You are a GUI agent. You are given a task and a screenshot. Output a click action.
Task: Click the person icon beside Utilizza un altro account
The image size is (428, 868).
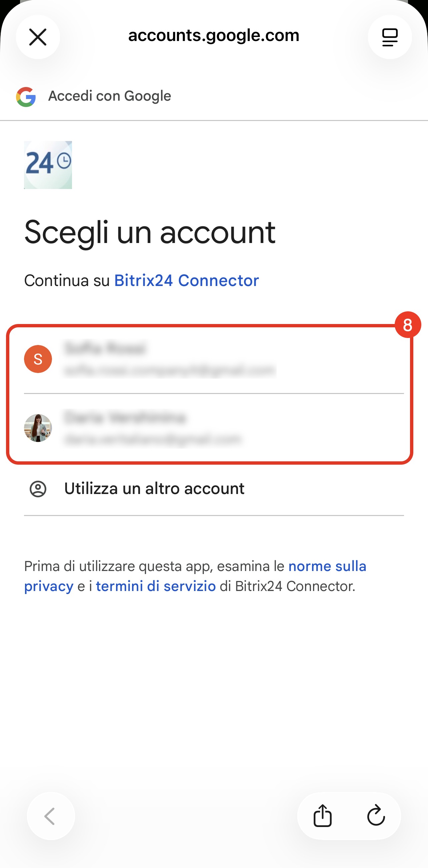(x=38, y=489)
